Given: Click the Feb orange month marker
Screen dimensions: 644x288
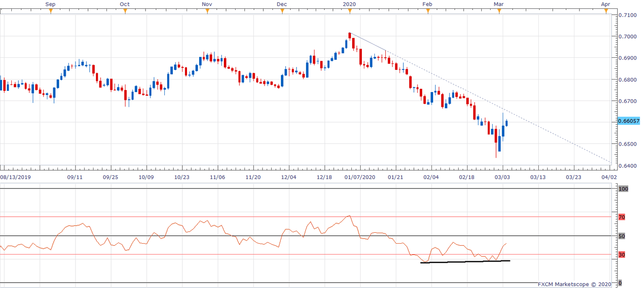Looking at the screenshot, I should [x=428, y=11].
